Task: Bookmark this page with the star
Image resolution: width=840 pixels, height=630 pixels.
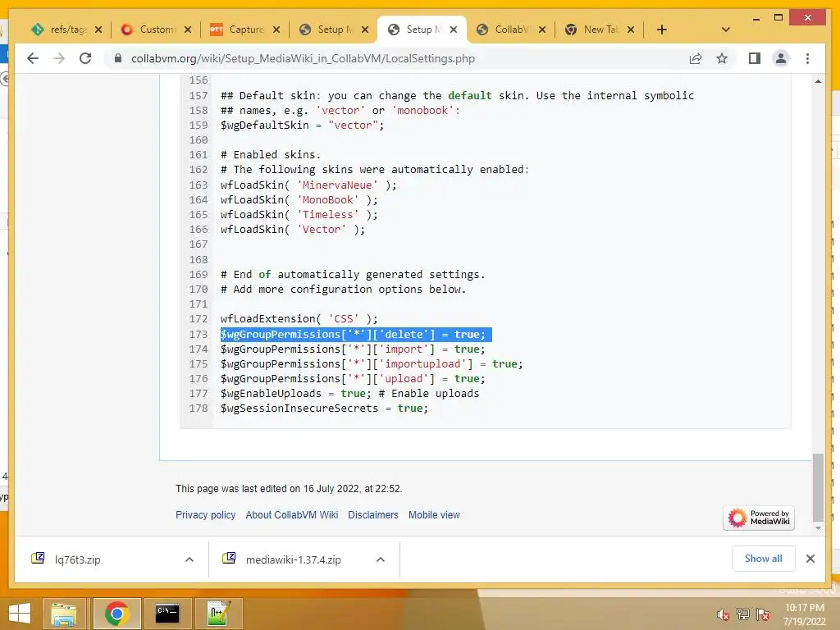Action: point(722,58)
